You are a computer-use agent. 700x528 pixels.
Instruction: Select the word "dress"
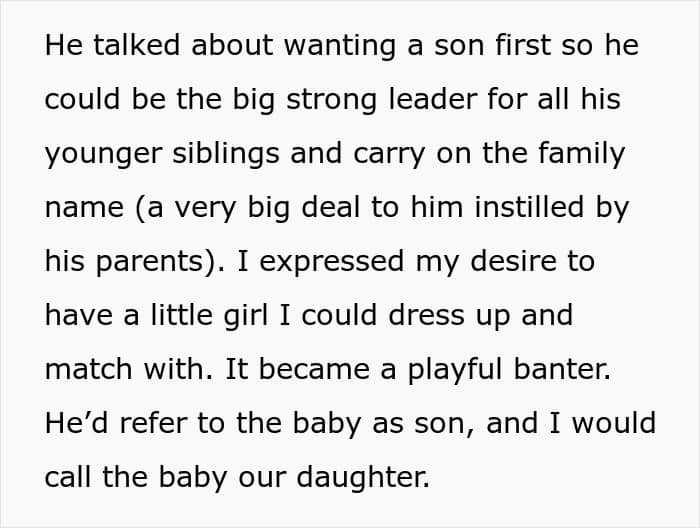coord(426,315)
